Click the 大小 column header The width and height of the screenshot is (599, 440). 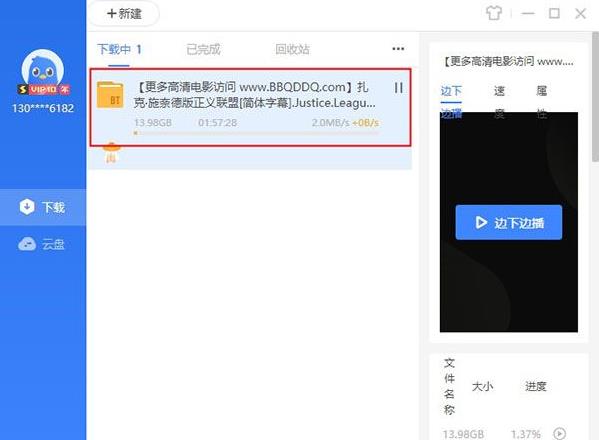pos(482,386)
